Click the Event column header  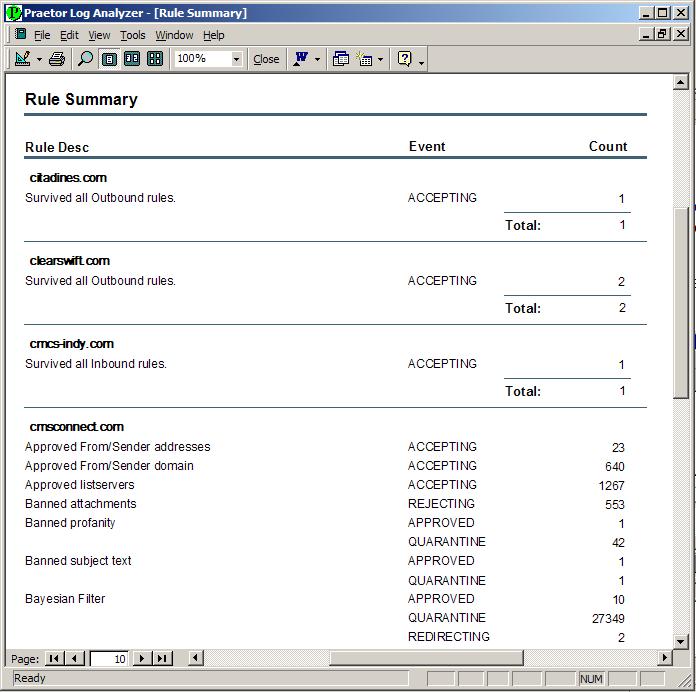pyautogui.click(x=427, y=146)
